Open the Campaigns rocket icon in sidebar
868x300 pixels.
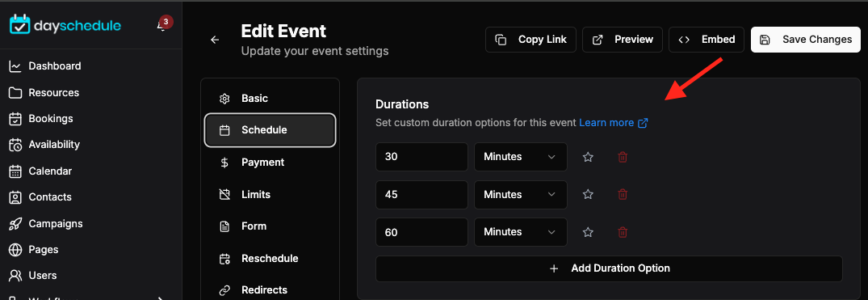click(15, 224)
